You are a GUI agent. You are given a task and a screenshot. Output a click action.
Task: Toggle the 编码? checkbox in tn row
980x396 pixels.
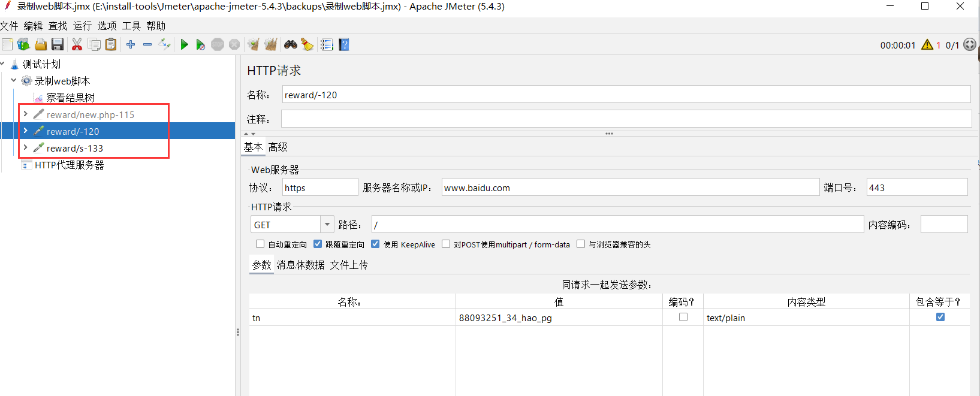[683, 317]
